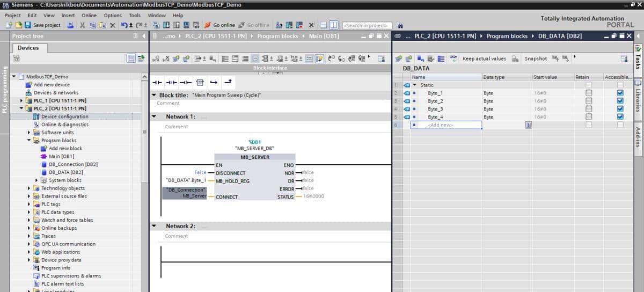The height and width of the screenshot is (292, 644).
Task: Insert a normally open contact
Action: tap(157, 82)
